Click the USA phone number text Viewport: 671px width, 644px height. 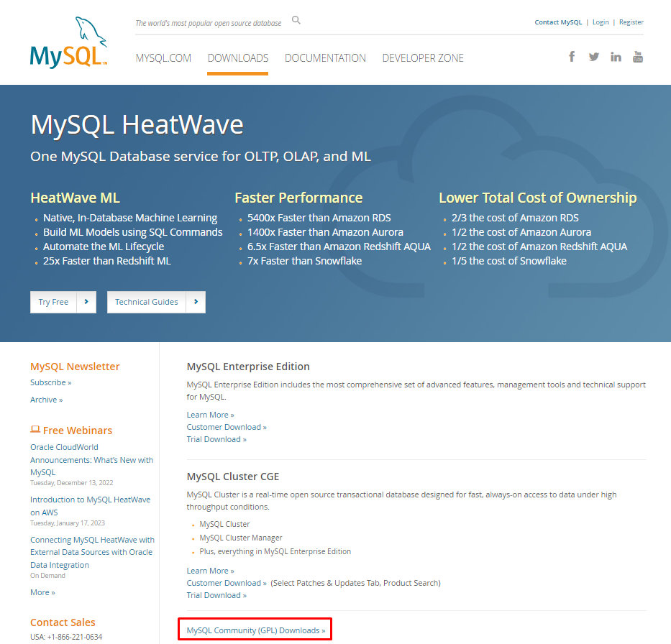(66, 637)
